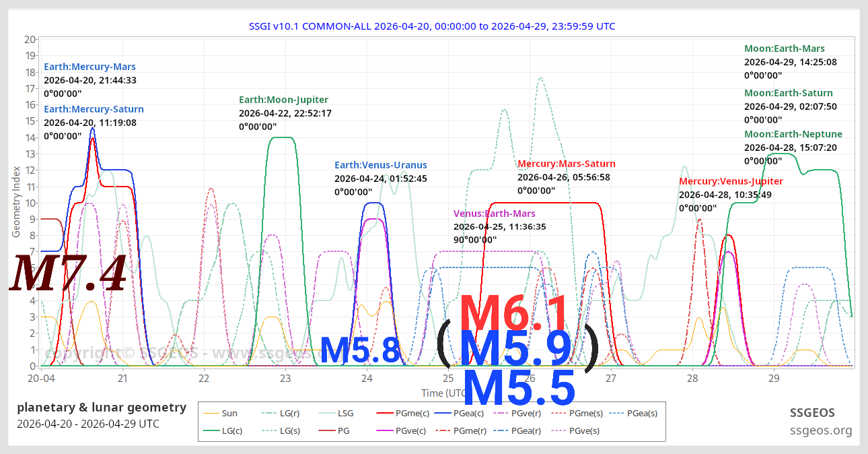Click the SSGEOS branding label
Screen dimensions: 868x454
coord(813,413)
